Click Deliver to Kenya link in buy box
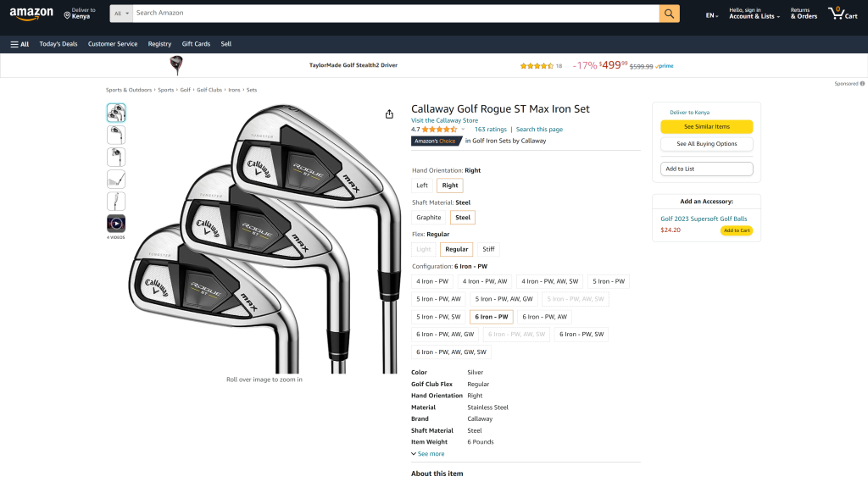Viewport: 868px width, 482px height. click(689, 113)
